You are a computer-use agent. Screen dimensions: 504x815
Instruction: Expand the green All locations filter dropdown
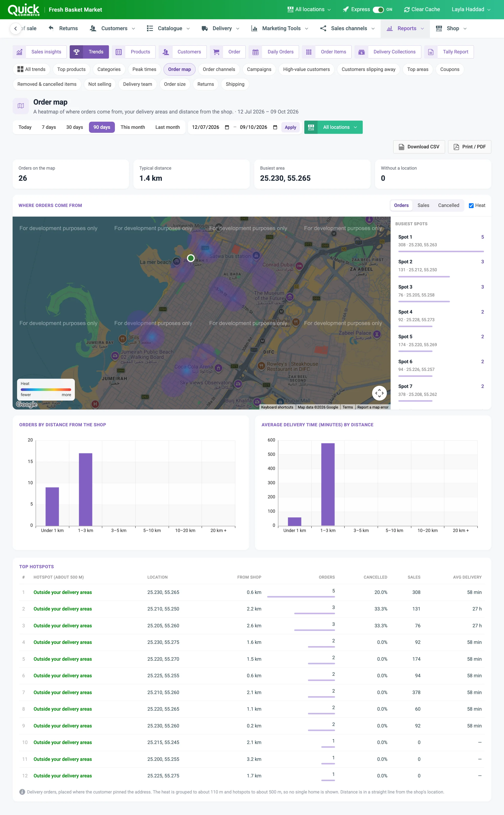click(333, 127)
